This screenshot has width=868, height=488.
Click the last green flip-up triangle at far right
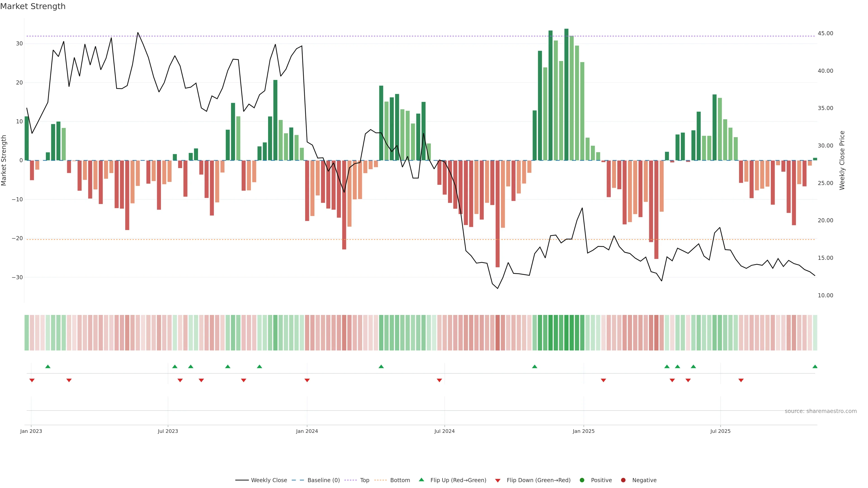(815, 366)
